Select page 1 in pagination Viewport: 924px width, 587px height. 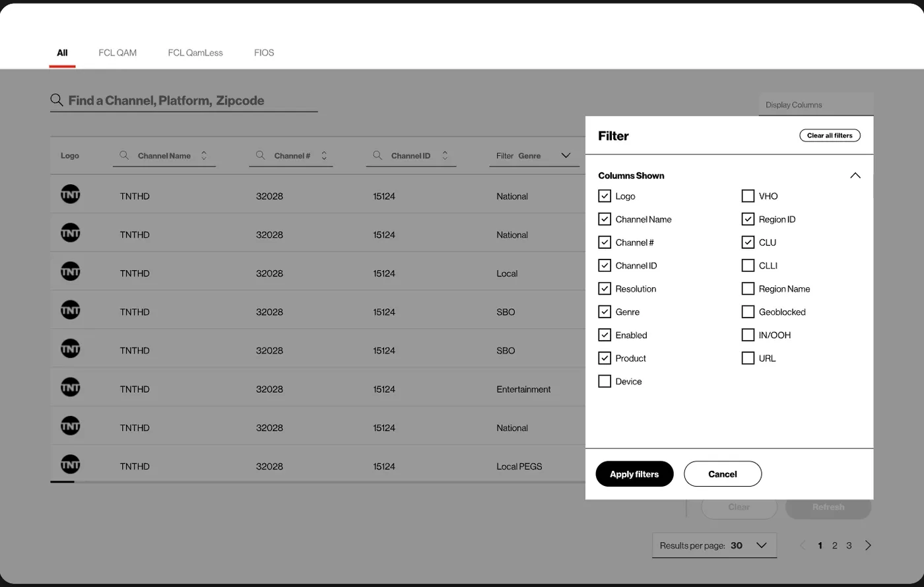tap(820, 545)
